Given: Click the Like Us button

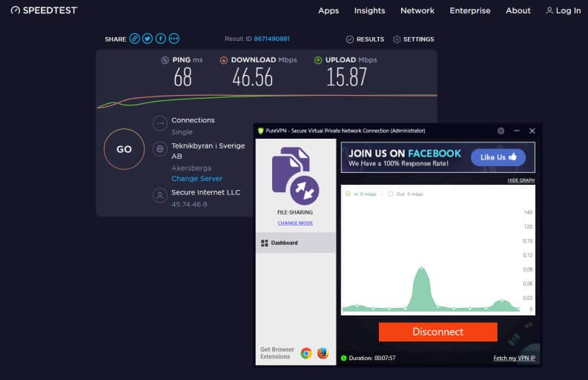Looking at the screenshot, I should [x=498, y=157].
